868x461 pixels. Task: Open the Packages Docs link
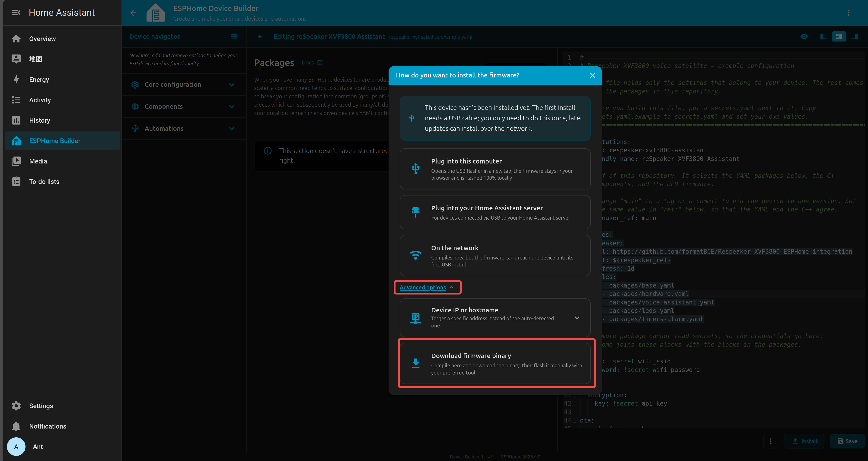click(x=312, y=63)
